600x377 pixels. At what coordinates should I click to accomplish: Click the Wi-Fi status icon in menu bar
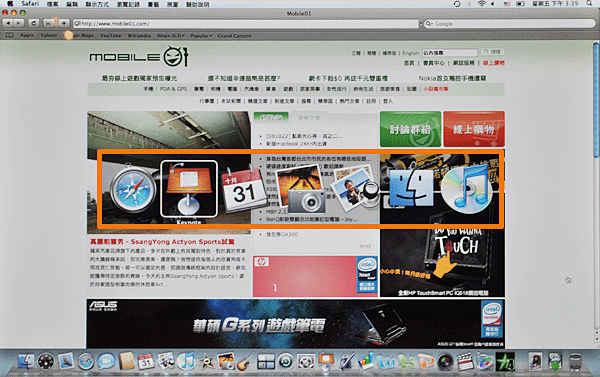(481, 3)
